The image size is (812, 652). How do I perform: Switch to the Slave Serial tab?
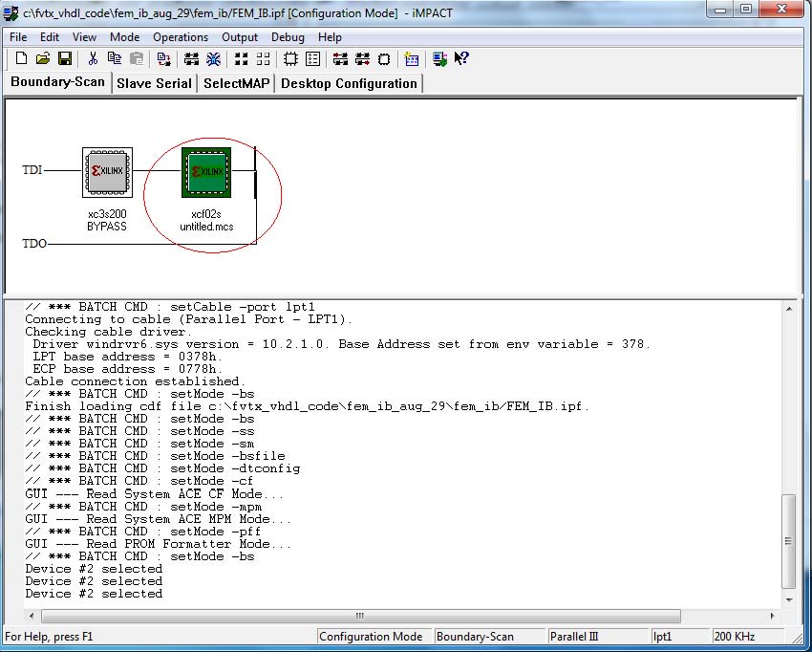pos(154,83)
